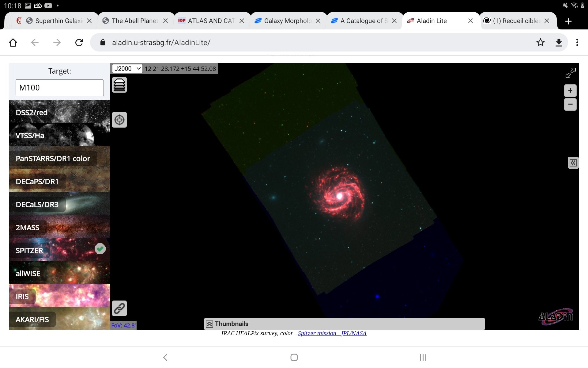Close the Superthin Galaxies tab
588x368 pixels.
pos(89,21)
